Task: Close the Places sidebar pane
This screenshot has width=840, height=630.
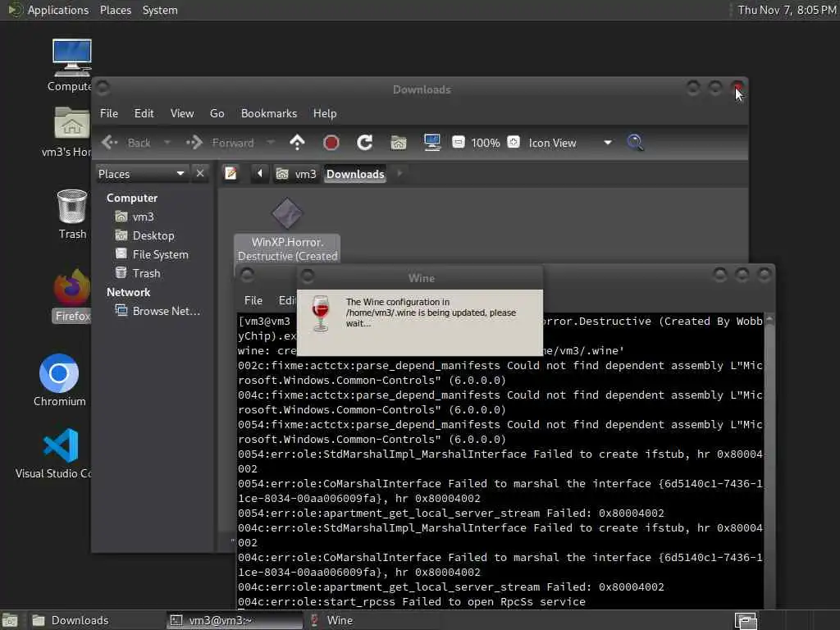Action: pyautogui.click(x=200, y=174)
